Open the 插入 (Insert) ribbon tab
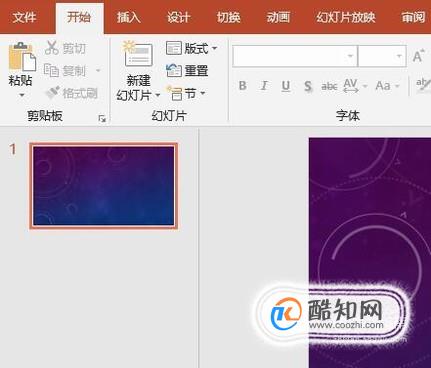The width and height of the screenshot is (431, 368). tap(128, 17)
